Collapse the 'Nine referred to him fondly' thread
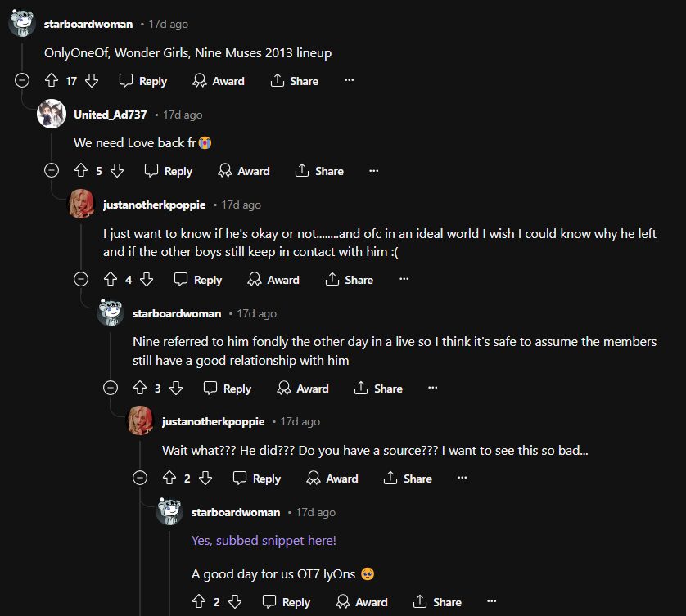This screenshot has height=616, width=686. point(110,389)
